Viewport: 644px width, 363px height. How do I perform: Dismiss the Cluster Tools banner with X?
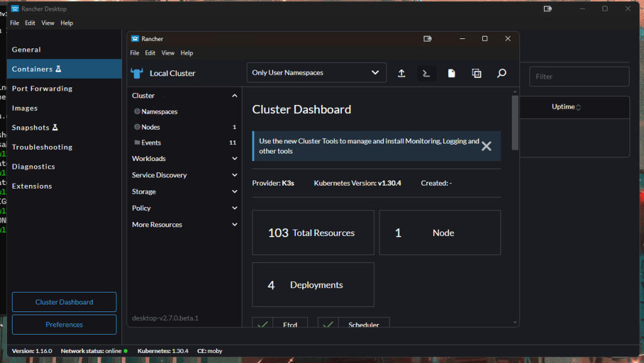(x=486, y=146)
